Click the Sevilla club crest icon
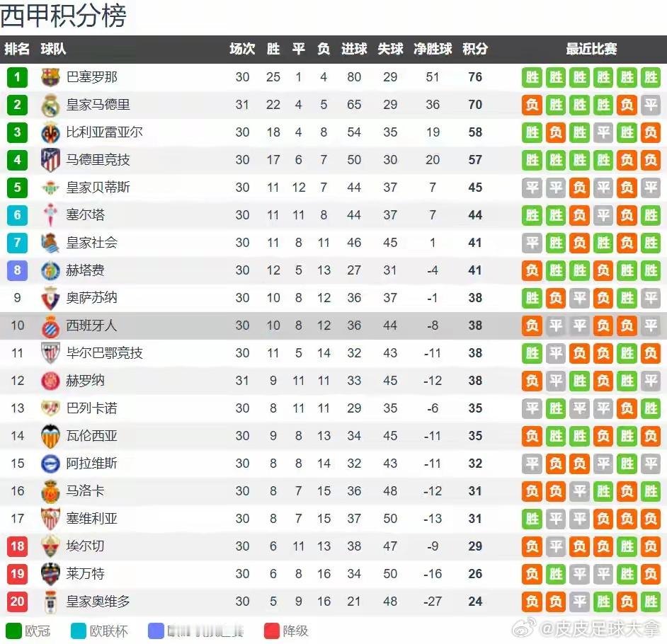This screenshot has width=667, height=644. (50, 519)
